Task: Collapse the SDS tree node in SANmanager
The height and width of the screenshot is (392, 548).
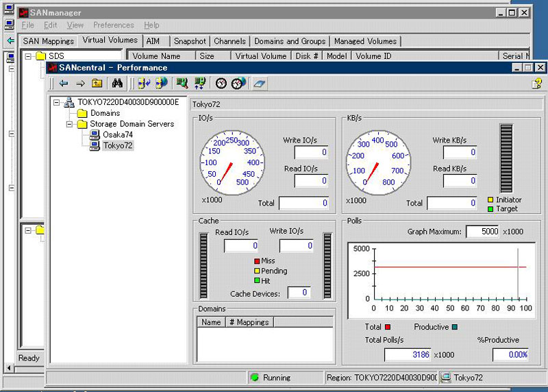Action: 28,56
